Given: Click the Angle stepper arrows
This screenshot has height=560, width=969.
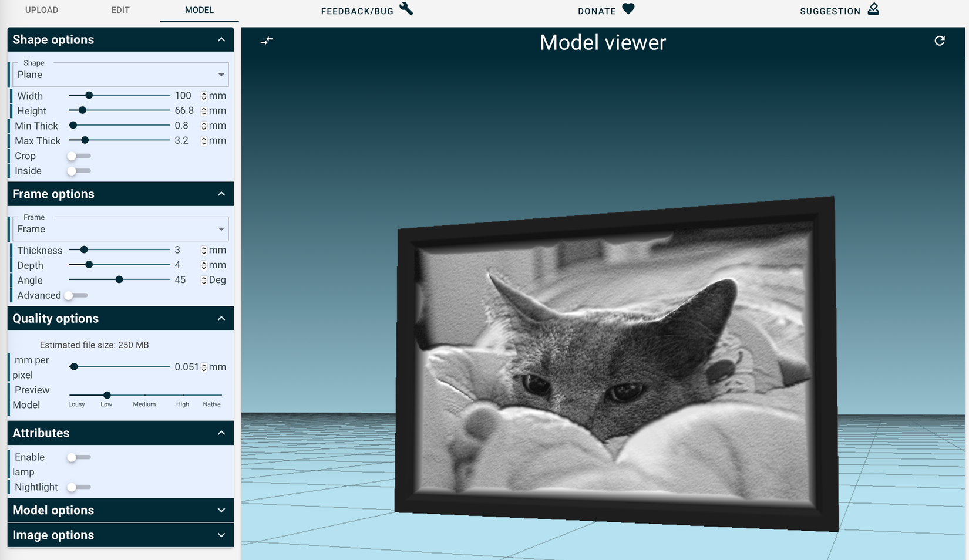Looking at the screenshot, I should [x=204, y=281].
